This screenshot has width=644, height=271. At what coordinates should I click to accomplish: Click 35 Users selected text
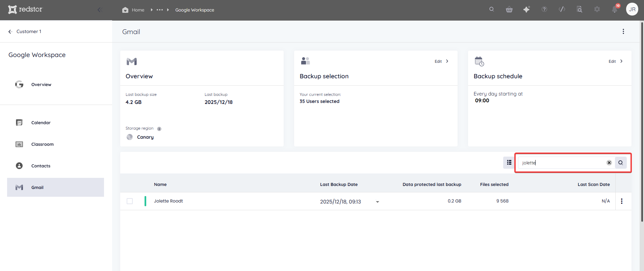[x=319, y=101]
